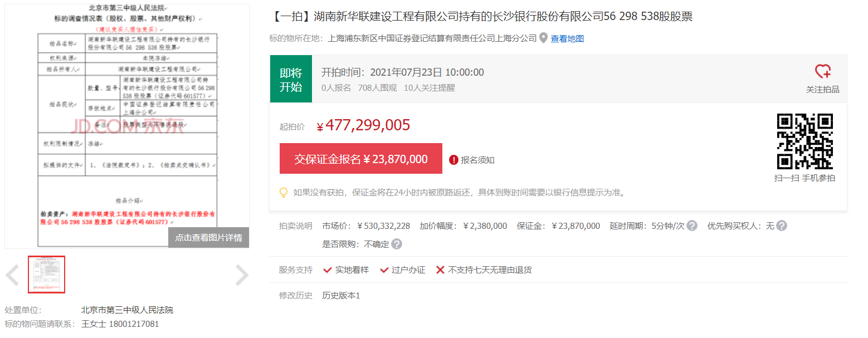Click 点击查看图片详情 image details button
The width and height of the screenshot is (868, 338).
coord(208,238)
